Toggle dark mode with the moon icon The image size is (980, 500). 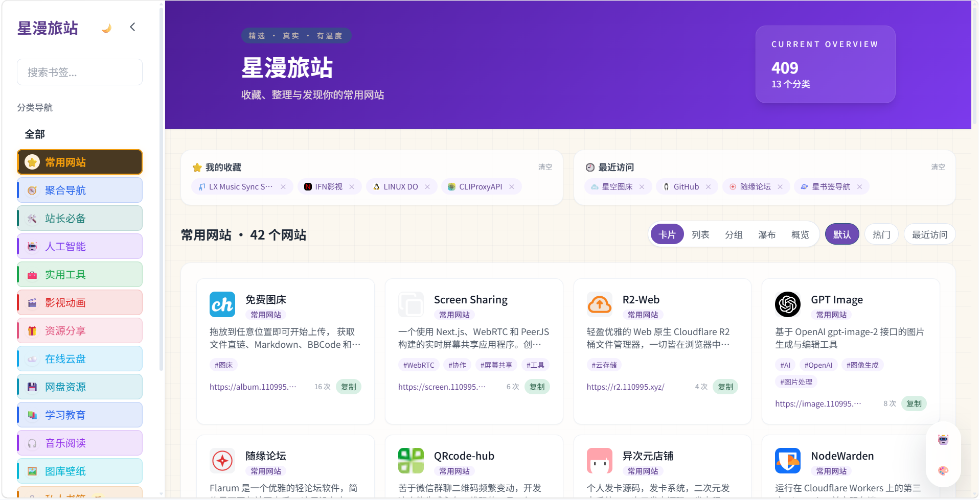pyautogui.click(x=106, y=28)
